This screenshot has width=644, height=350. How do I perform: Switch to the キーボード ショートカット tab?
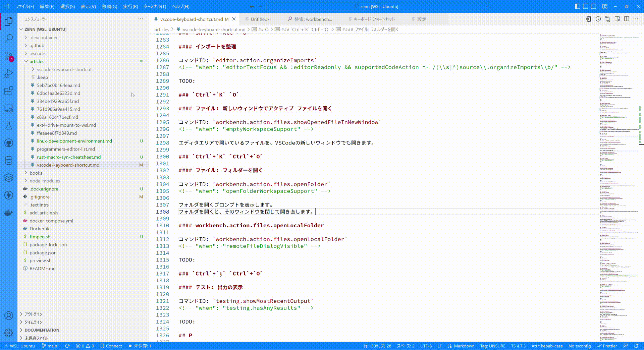[374, 19]
